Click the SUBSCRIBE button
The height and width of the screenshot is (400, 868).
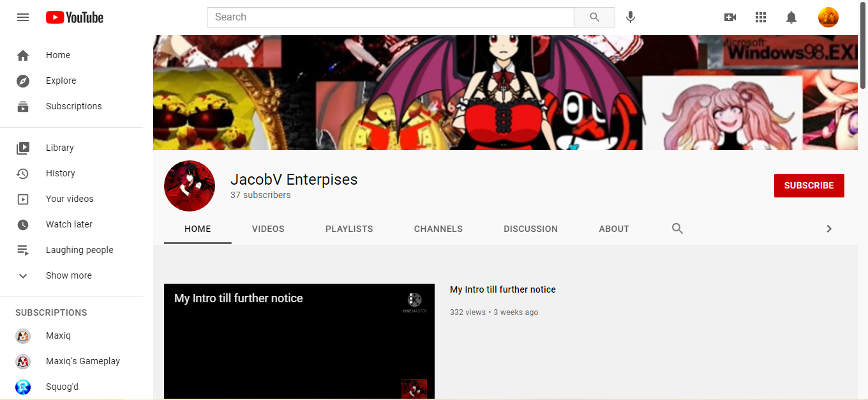[x=809, y=185]
